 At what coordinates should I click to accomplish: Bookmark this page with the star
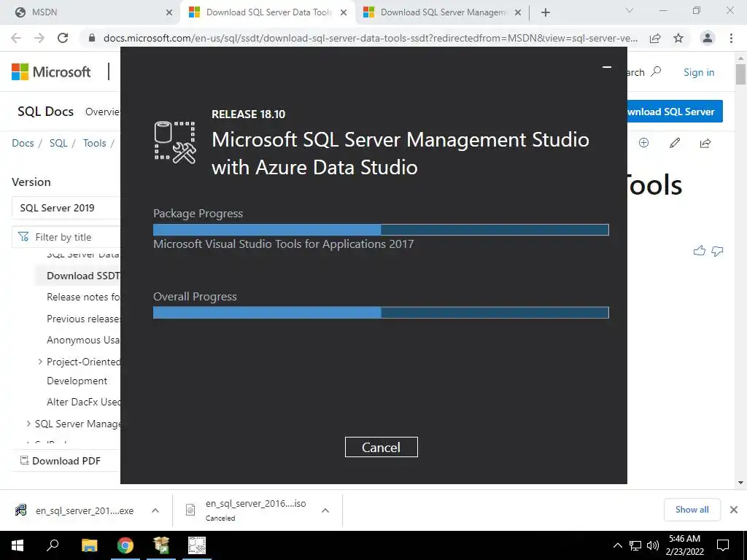(678, 38)
